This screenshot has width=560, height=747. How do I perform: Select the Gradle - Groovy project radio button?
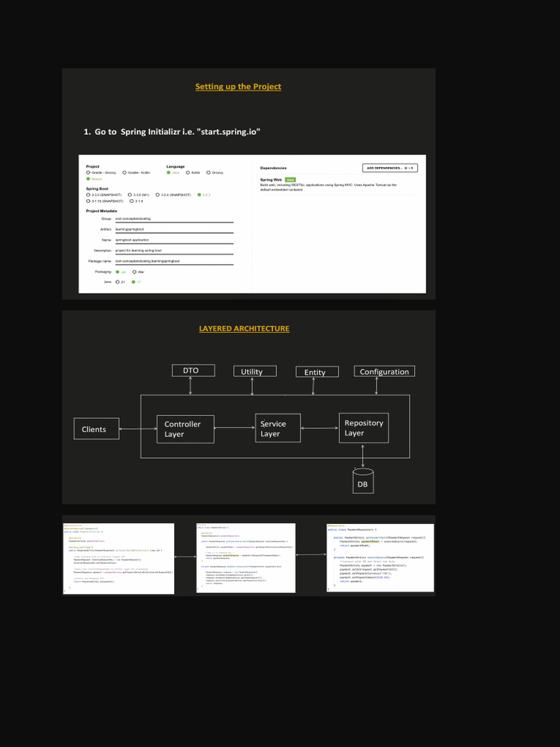88,172
